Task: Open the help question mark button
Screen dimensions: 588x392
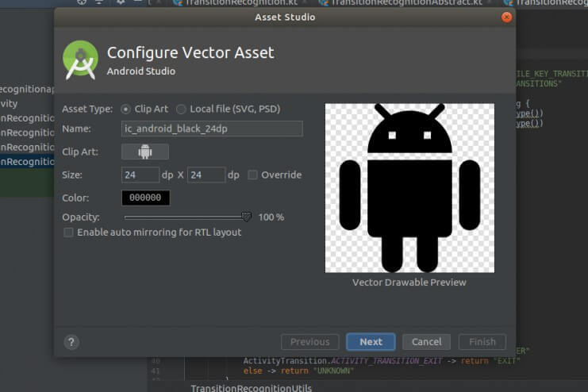Action: (71, 342)
